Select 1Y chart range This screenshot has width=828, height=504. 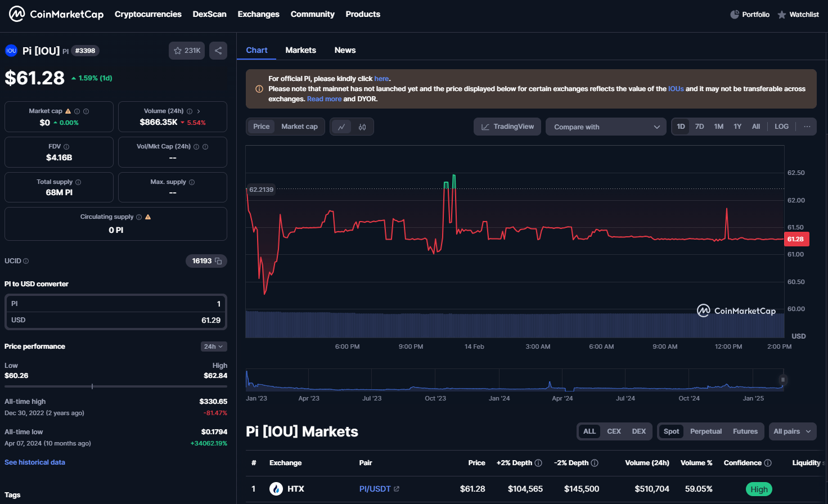737,127
